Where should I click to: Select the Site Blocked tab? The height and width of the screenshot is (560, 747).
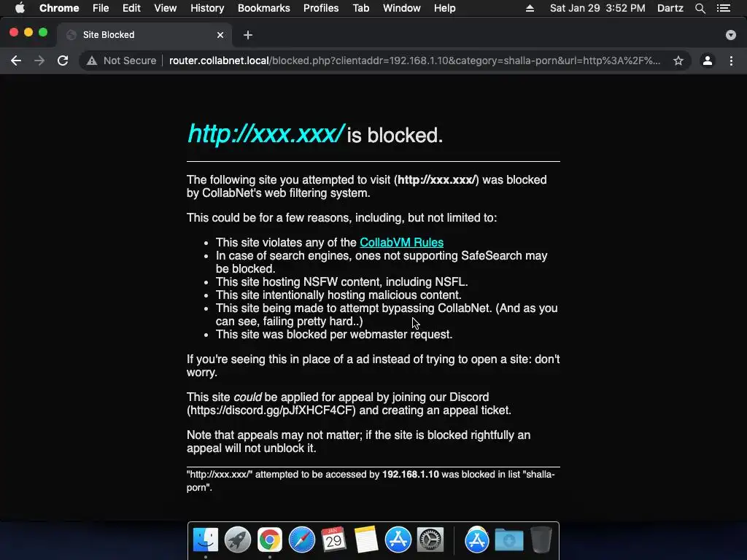(144, 35)
